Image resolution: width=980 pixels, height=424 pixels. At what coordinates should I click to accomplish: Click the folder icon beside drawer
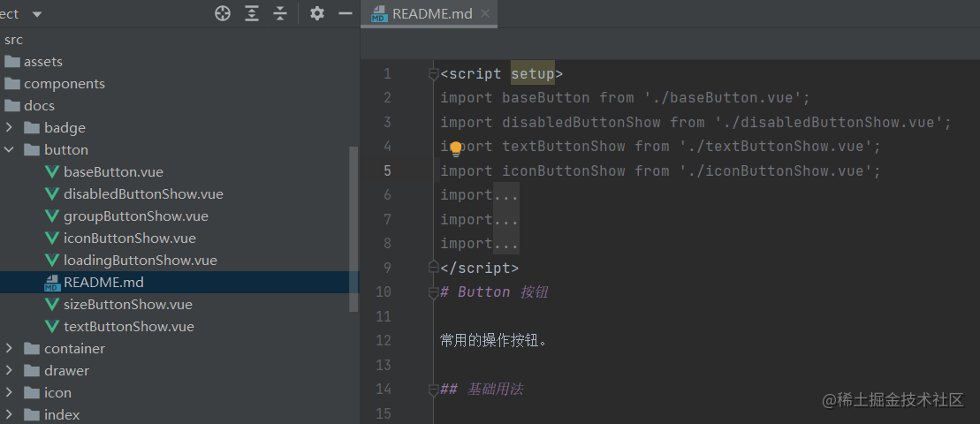click(32, 371)
